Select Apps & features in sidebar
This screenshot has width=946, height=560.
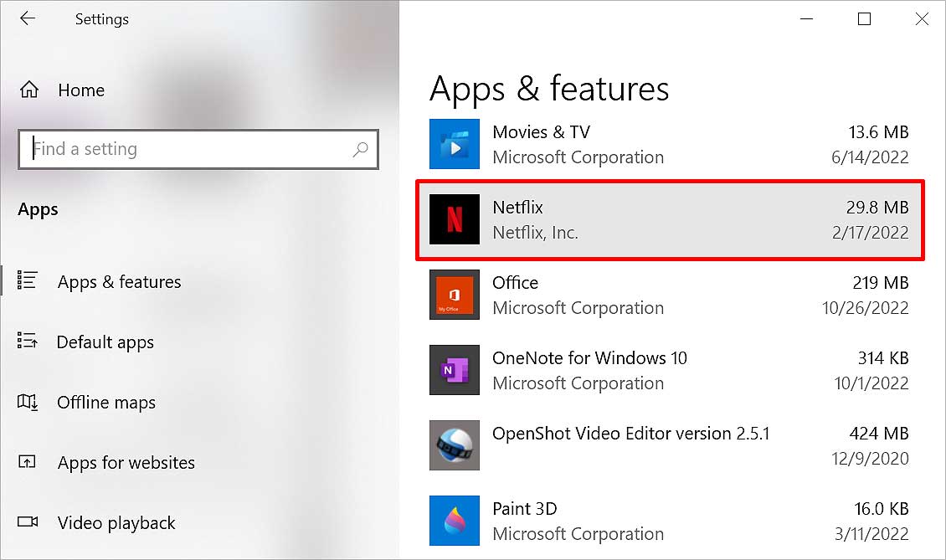[x=120, y=282]
